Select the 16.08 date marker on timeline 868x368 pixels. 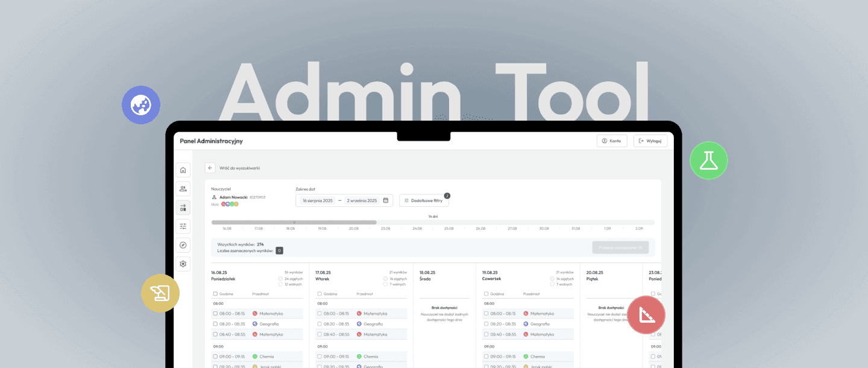227,228
